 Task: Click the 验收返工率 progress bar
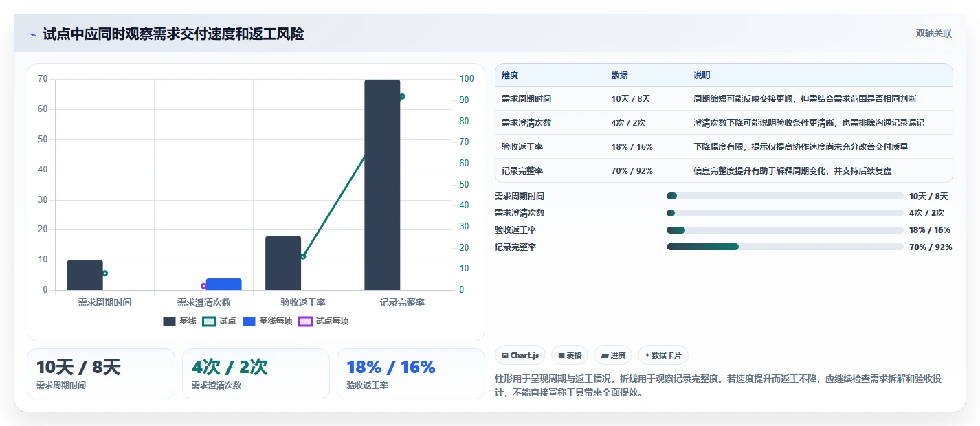[785, 230]
